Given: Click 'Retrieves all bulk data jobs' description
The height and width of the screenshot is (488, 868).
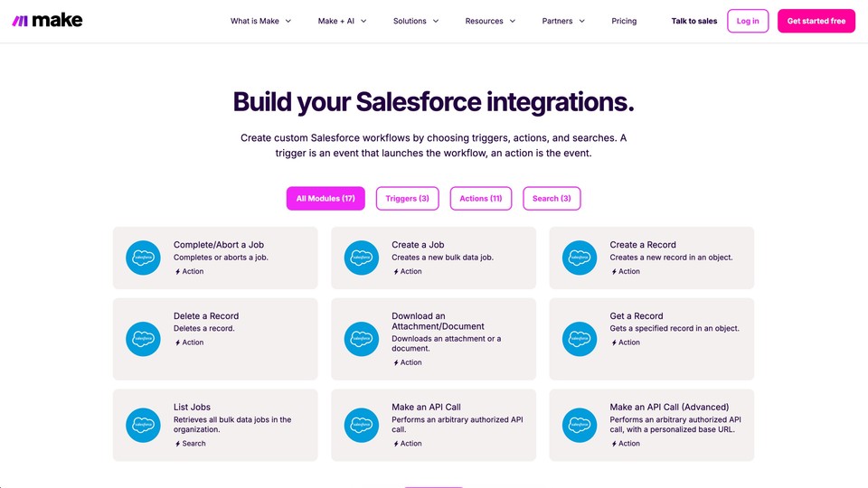Looking at the screenshot, I should [232, 425].
